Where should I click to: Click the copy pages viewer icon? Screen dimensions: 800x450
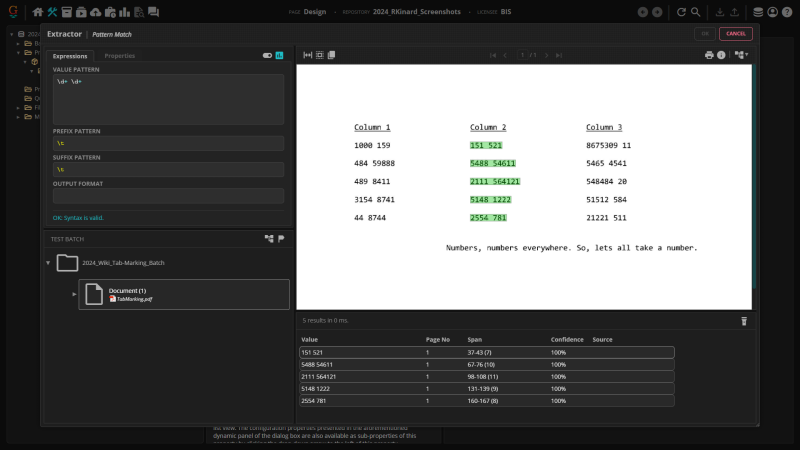point(331,55)
